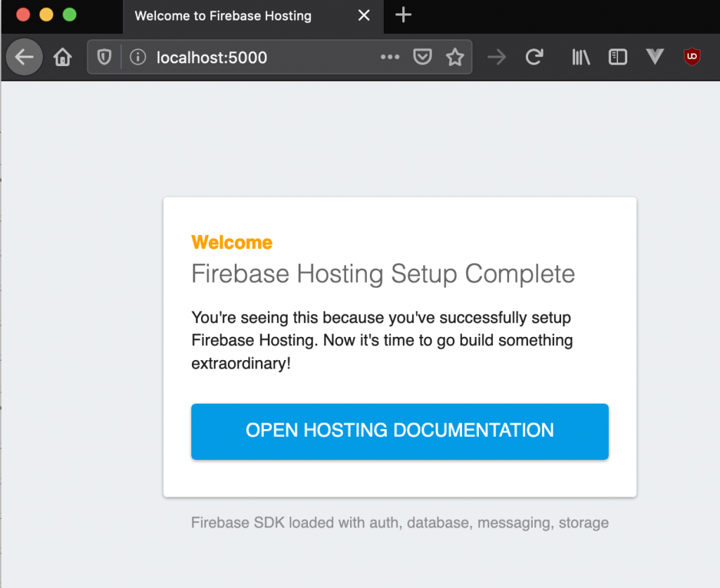Save the page to Pocket

[x=423, y=57]
